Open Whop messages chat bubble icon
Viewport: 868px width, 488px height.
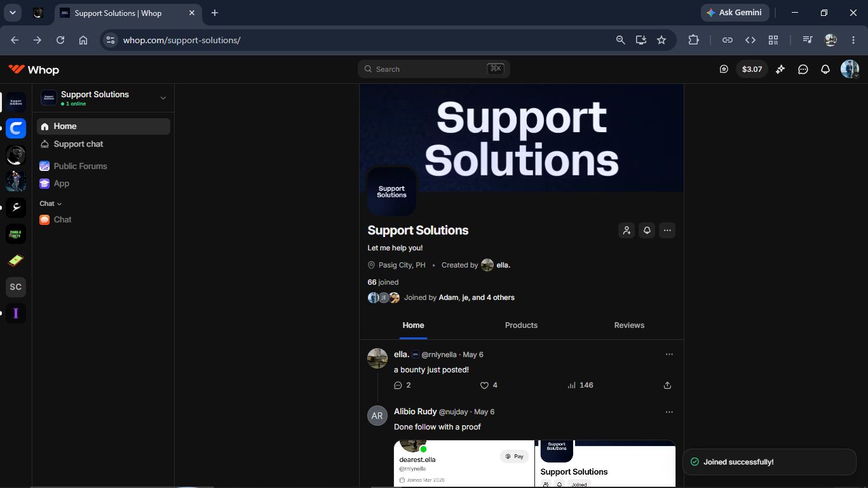coord(803,69)
